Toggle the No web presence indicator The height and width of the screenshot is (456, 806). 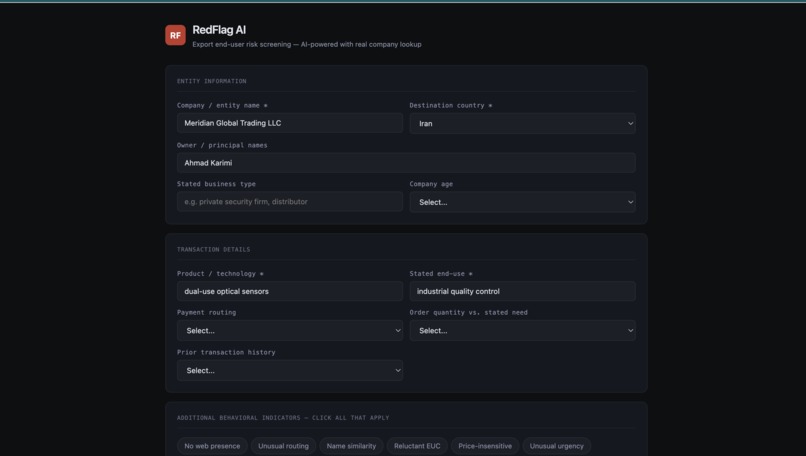click(212, 446)
